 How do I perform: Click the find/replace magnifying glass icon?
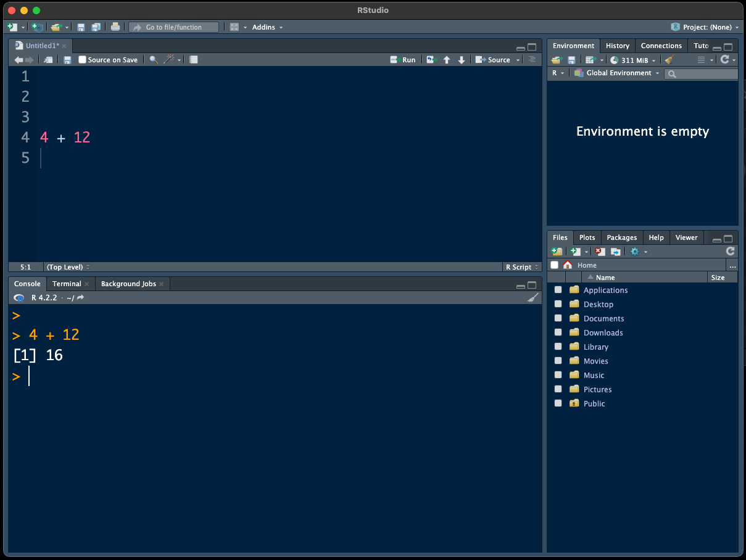click(154, 60)
